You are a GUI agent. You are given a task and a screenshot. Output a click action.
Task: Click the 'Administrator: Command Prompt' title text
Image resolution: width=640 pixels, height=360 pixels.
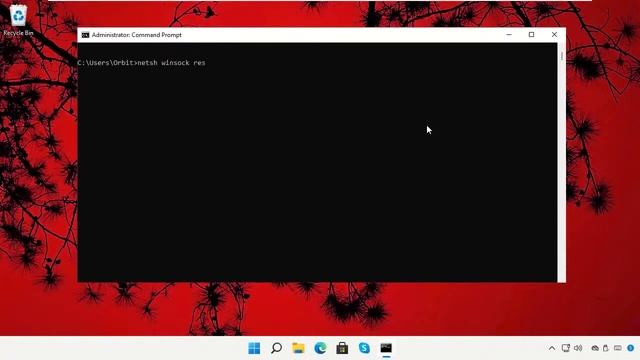[137, 35]
